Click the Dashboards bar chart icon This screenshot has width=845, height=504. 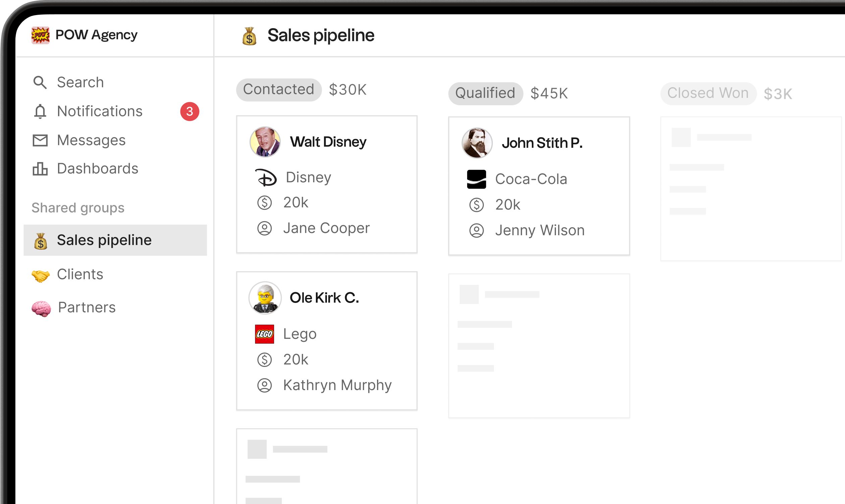tap(40, 169)
